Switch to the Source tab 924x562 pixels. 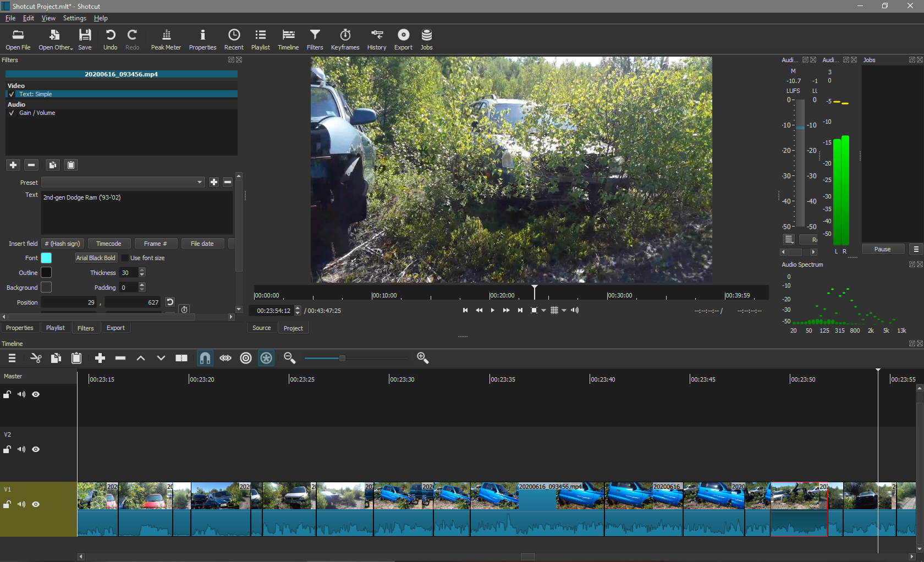(x=262, y=328)
